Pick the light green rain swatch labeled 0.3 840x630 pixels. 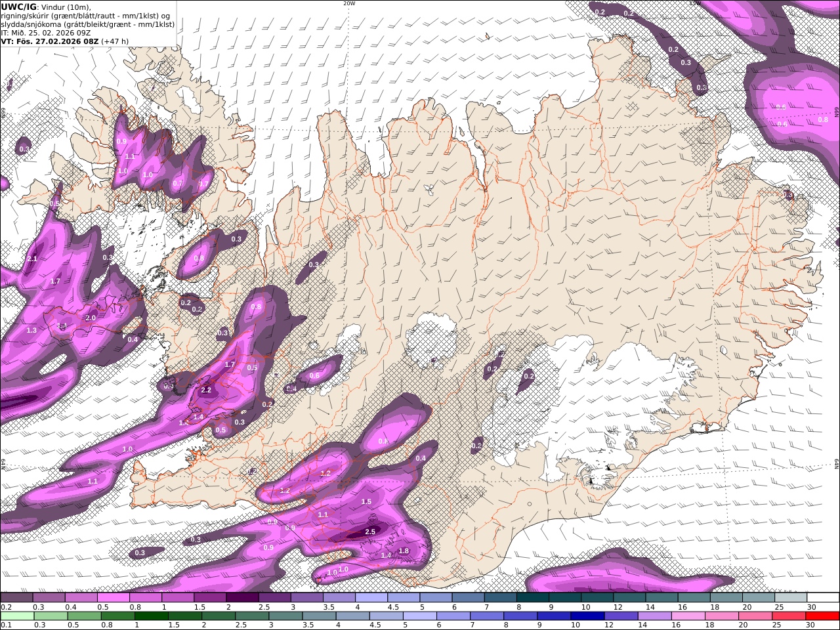[x=51, y=616]
